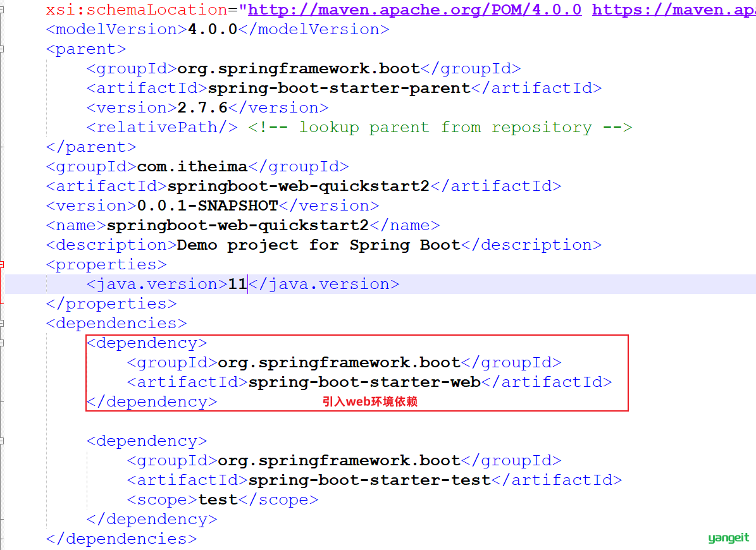Screen dimensions: 756x550
Task: Click the 0.0.1-SNAPSHOT version text
Action: [x=208, y=205]
